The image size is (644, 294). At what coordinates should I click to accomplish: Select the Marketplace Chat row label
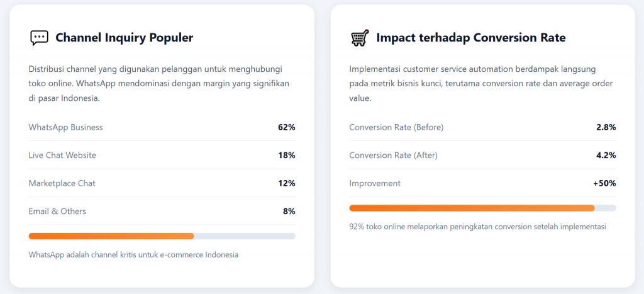pyautogui.click(x=62, y=183)
